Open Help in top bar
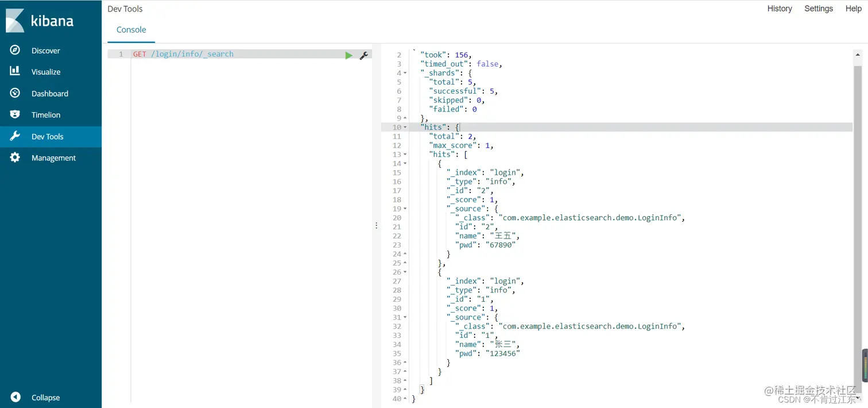This screenshot has width=868, height=408. [854, 9]
